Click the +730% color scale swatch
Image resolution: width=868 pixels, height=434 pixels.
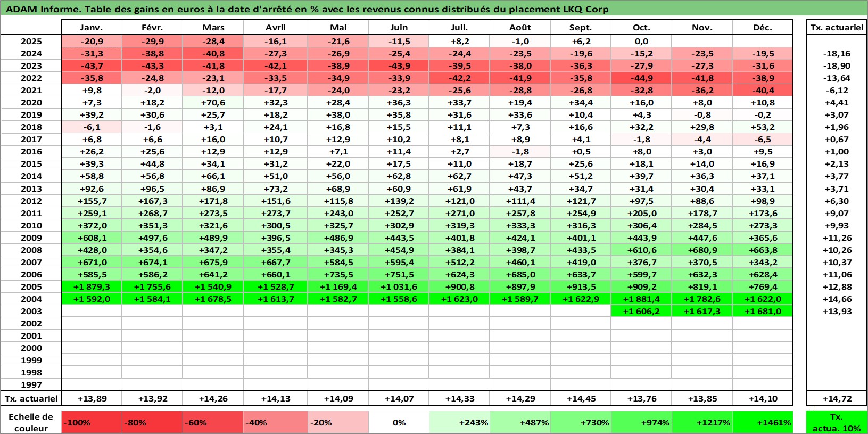[581, 422]
